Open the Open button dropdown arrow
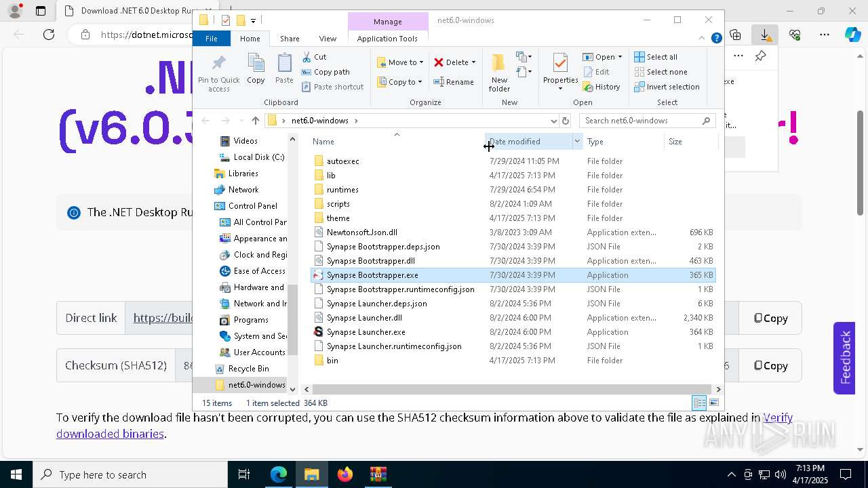This screenshot has height=488, width=868. 620,57
